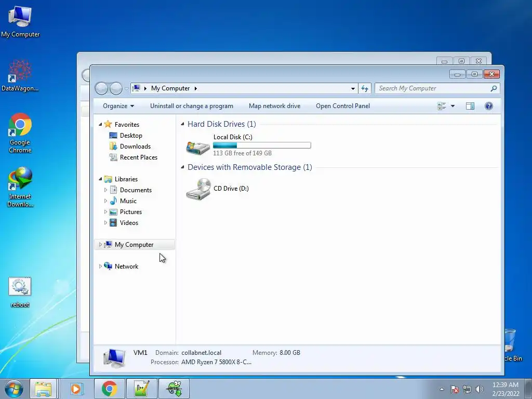Open the chameleon taskbar app
The height and width of the screenshot is (399, 532).
point(174,389)
